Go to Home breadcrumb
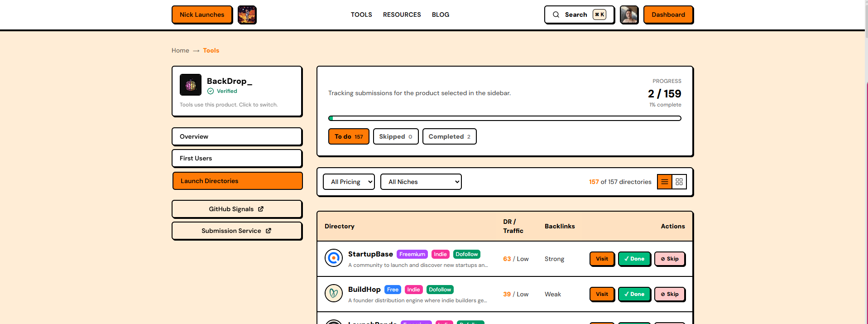 click(x=180, y=50)
